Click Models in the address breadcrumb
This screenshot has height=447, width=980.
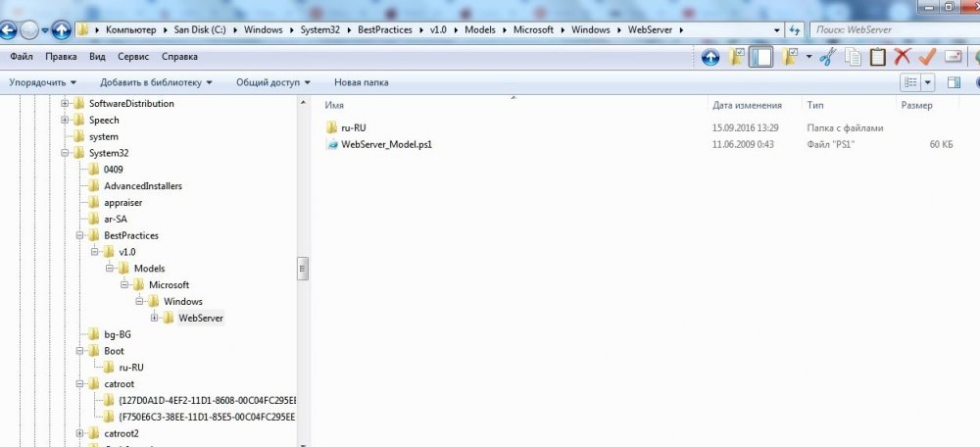pos(480,29)
